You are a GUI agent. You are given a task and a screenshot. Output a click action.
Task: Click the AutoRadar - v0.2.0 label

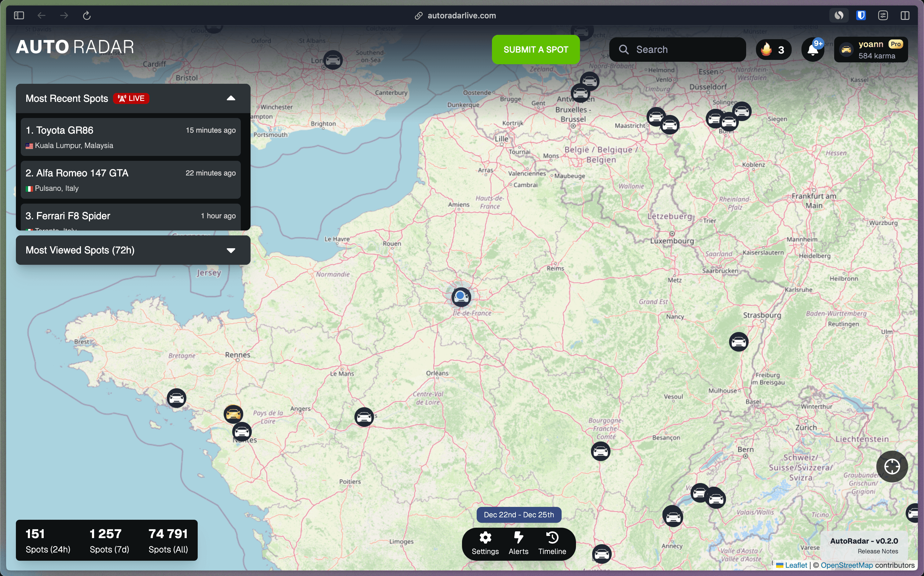pos(864,541)
